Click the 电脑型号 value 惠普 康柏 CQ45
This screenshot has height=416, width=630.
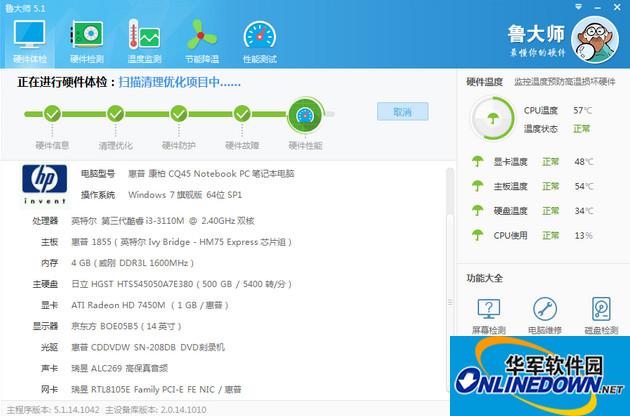(211, 174)
